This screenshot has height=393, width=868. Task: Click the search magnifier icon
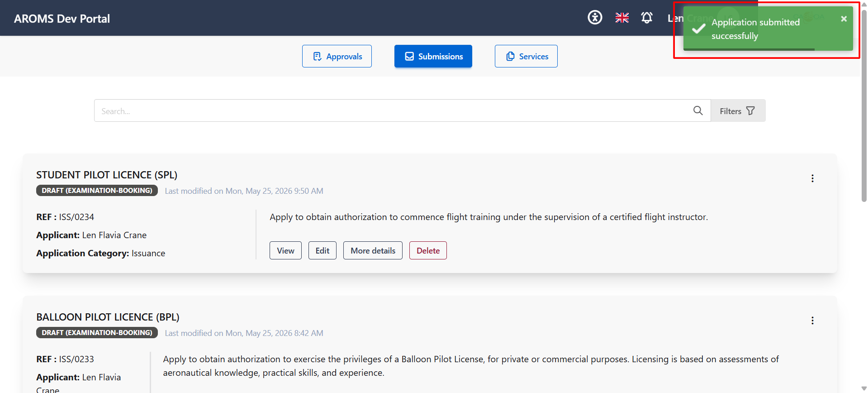pos(698,110)
